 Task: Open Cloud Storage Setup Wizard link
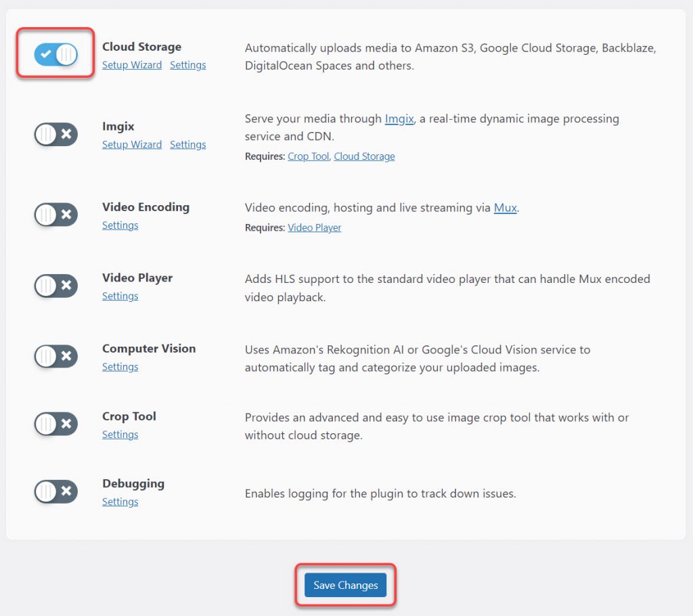pyautogui.click(x=132, y=65)
